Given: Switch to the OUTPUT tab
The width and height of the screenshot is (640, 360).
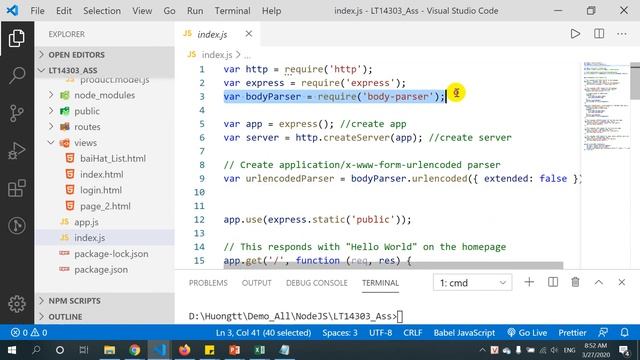Looking at the screenshot, I should [x=256, y=283].
